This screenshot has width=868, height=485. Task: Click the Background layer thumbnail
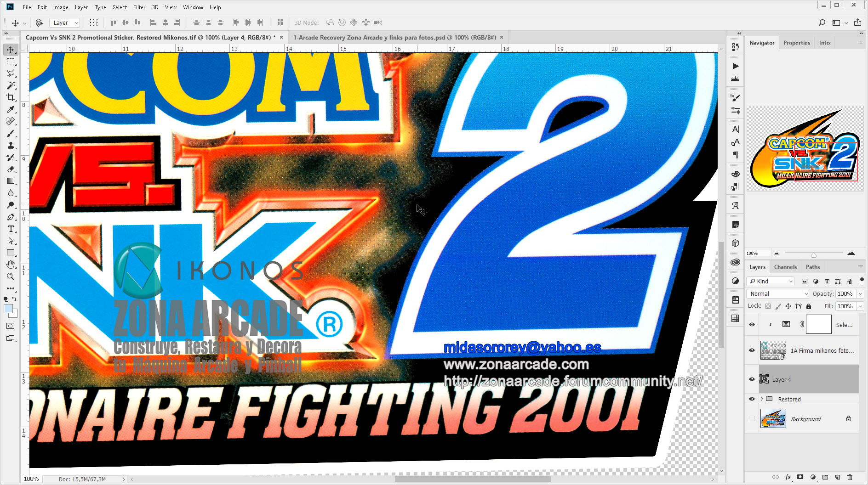click(x=773, y=418)
